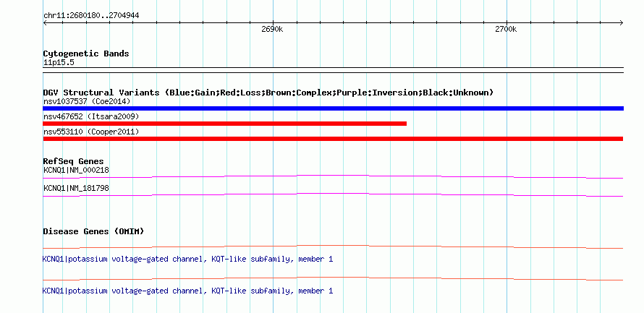Click the right arrow end of the ruler
Screen dimensions: 644x313
621,23
